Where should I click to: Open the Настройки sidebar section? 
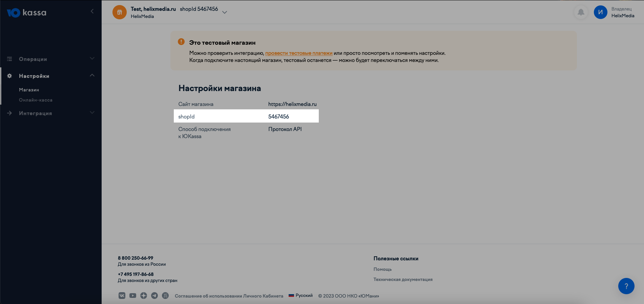34,76
